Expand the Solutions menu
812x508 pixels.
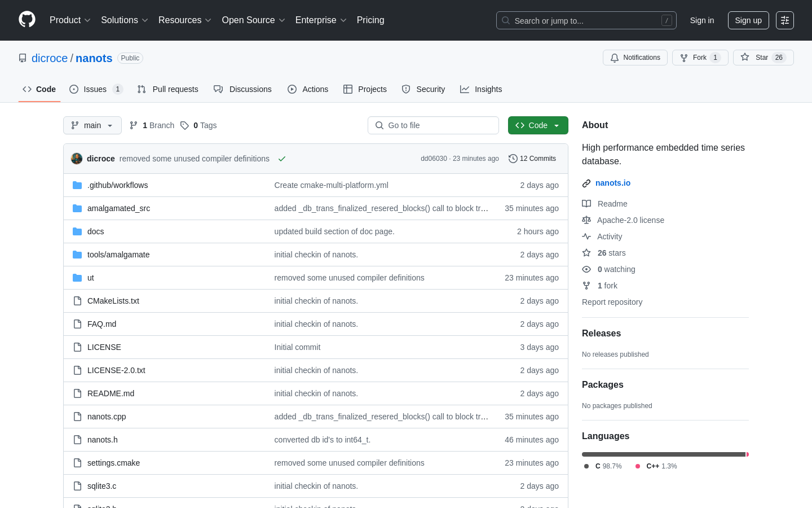[125, 20]
